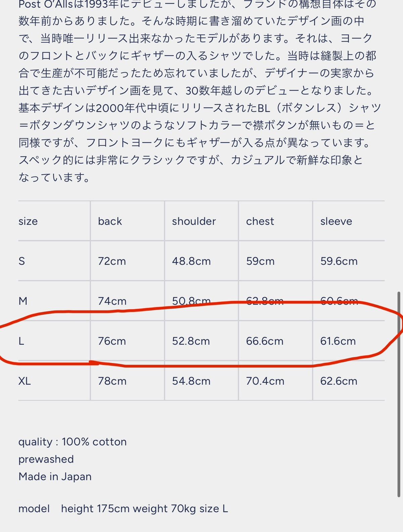Image resolution: width=403 pixels, height=532 pixels.
Task: Select the size S row label
Action: point(21,261)
